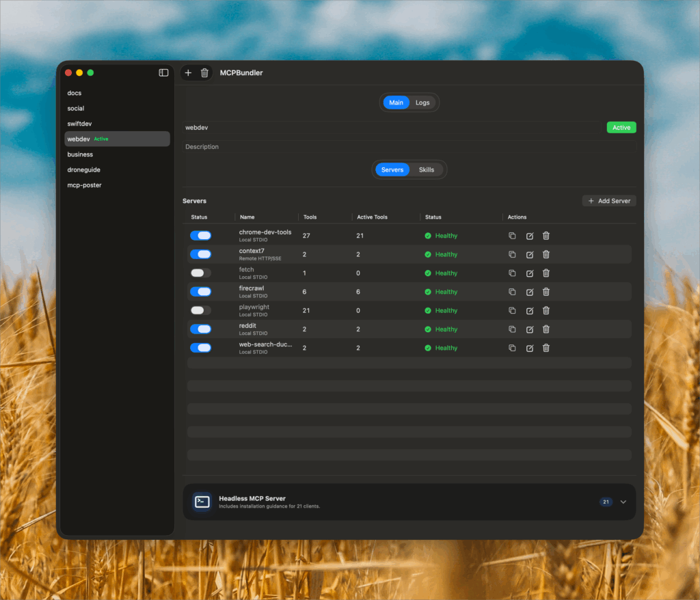Click the green Active status button
The width and height of the screenshot is (700, 600).
(621, 128)
